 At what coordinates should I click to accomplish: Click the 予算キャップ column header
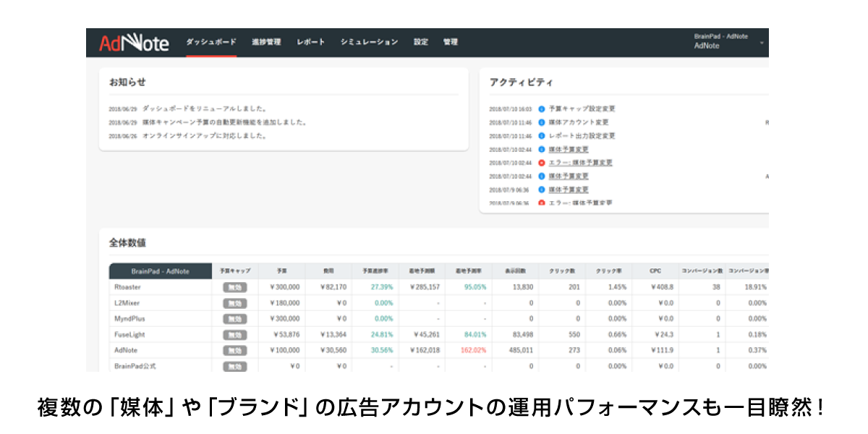[x=235, y=271]
